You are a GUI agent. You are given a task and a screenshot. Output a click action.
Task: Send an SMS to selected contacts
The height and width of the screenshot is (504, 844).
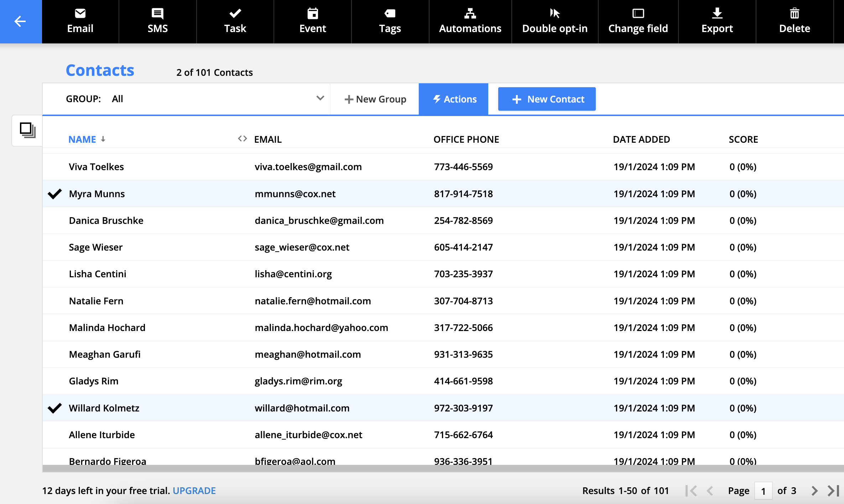pyautogui.click(x=157, y=21)
